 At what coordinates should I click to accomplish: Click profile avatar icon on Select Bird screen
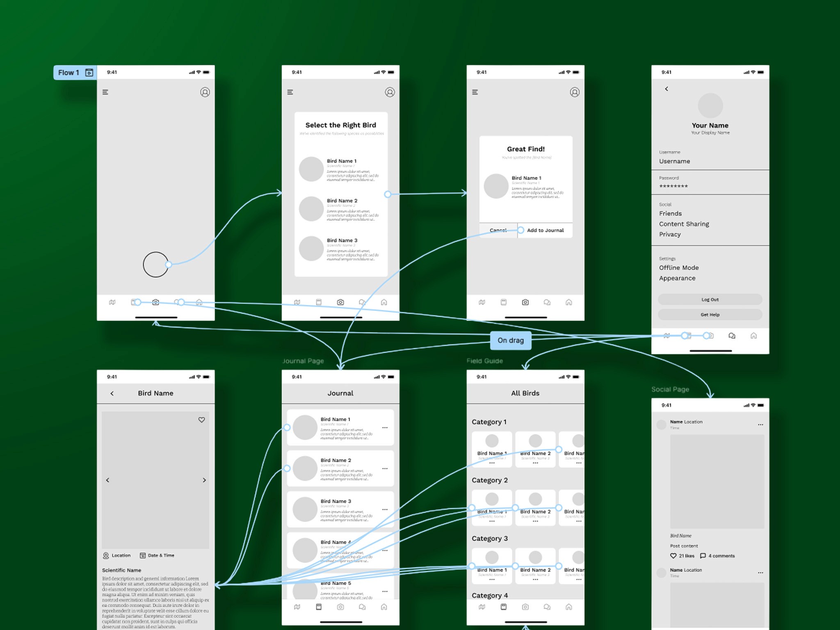click(x=390, y=92)
